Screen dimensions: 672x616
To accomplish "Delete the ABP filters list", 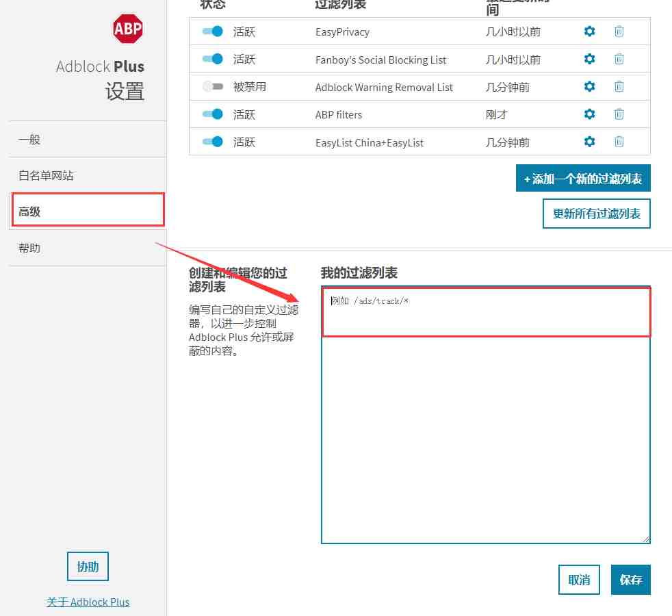I will tap(619, 114).
